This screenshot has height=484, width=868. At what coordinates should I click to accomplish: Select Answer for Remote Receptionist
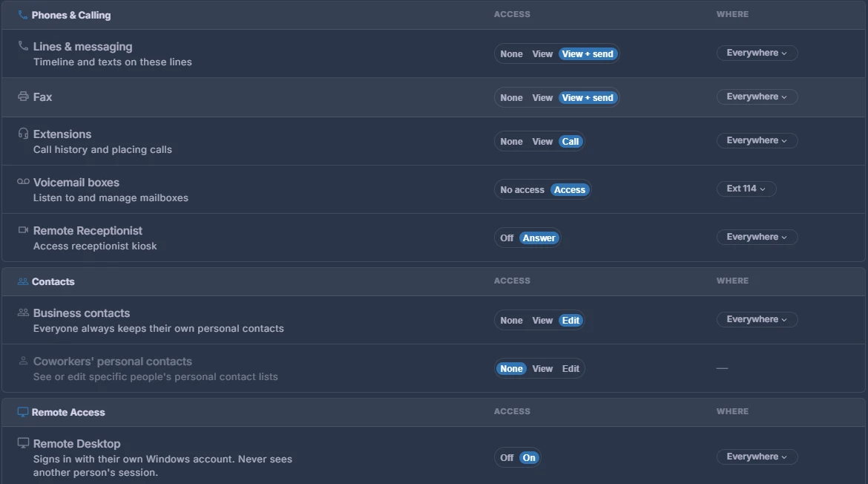click(x=539, y=238)
